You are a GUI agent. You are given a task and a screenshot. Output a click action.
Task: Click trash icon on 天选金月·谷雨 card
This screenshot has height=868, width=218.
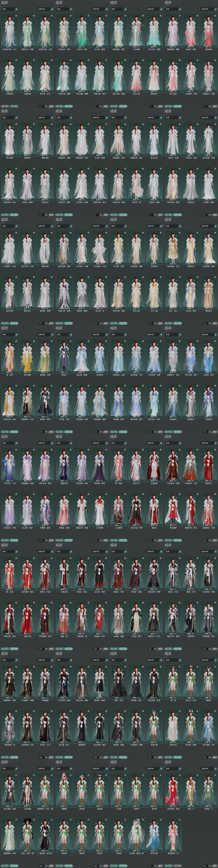pyautogui.click(x=71, y=16)
